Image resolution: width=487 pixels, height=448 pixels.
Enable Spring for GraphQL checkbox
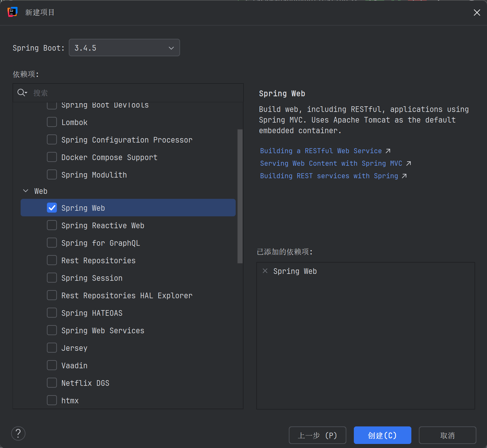(52, 243)
